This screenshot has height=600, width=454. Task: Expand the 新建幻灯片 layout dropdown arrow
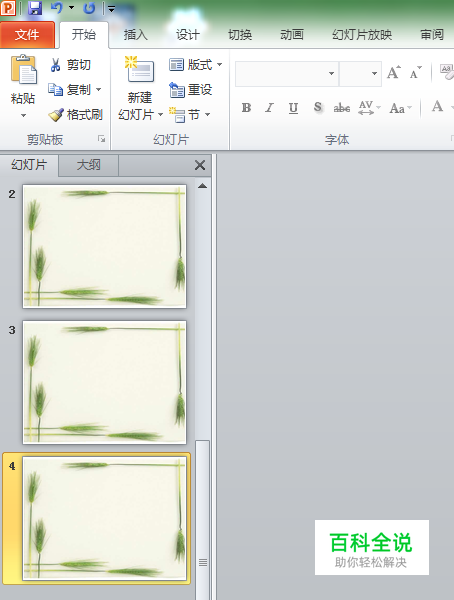pyautogui.click(x=160, y=114)
